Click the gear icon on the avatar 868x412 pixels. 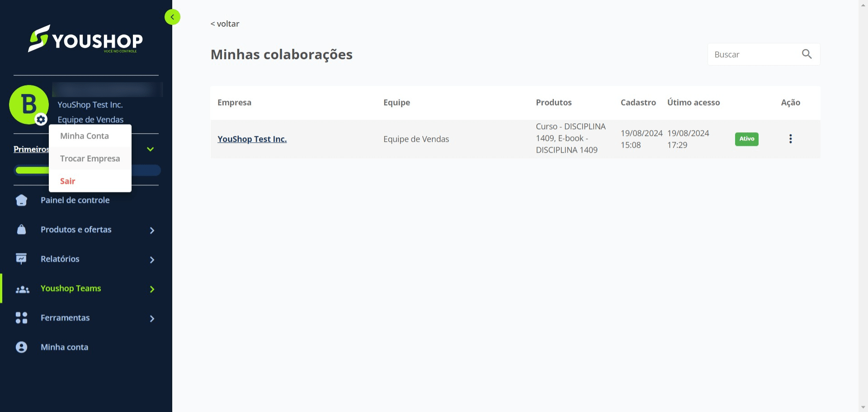[41, 119]
